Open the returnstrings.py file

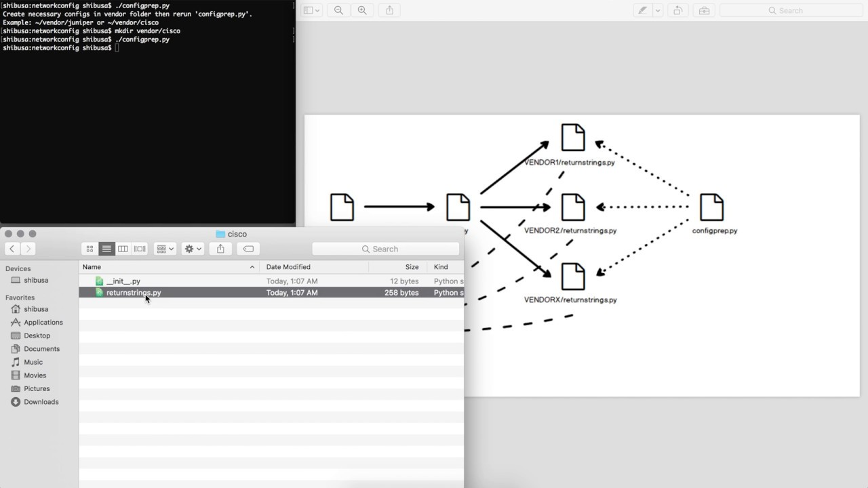click(x=133, y=292)
